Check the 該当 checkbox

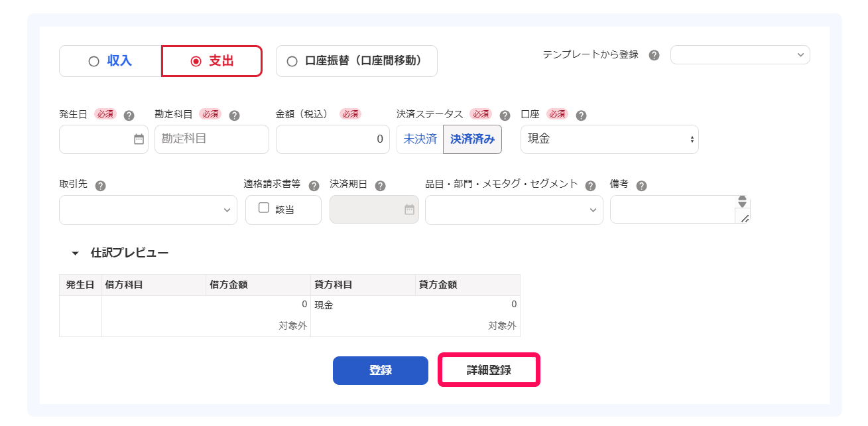point(264,208)
